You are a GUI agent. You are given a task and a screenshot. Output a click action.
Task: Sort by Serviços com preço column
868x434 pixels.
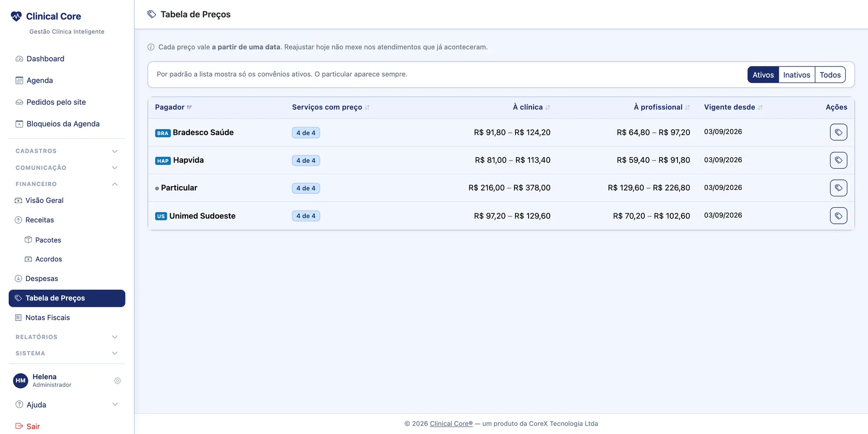(x=331, y=108)
